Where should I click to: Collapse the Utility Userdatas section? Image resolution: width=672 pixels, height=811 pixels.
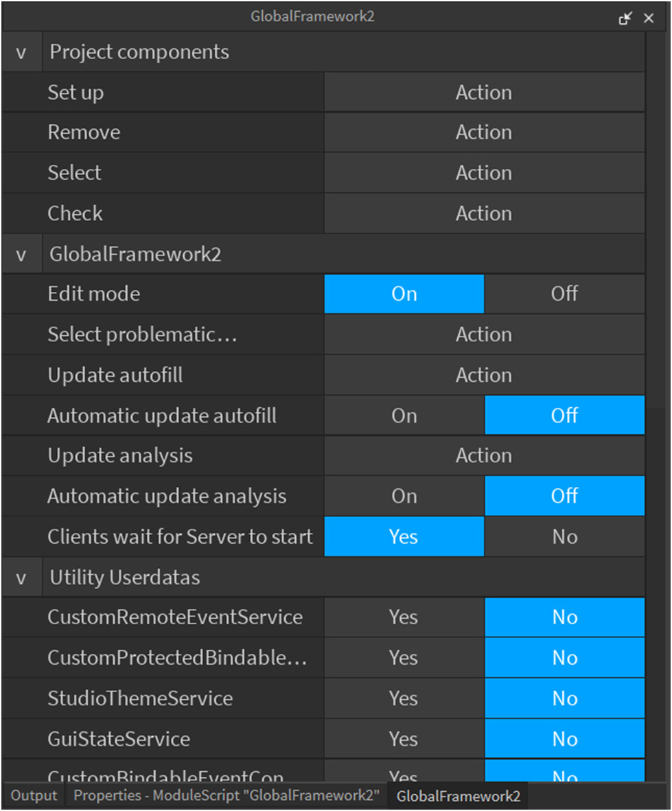click(21, 578)
